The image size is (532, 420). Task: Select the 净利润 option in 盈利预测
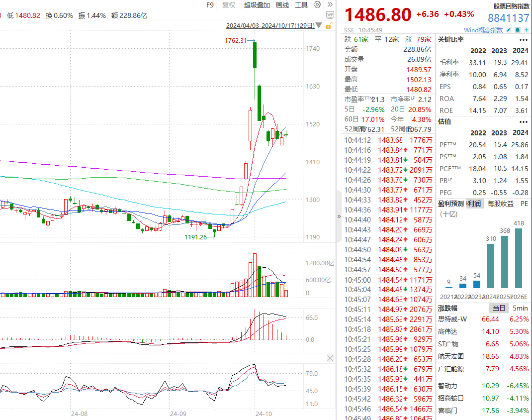point(473,204)
